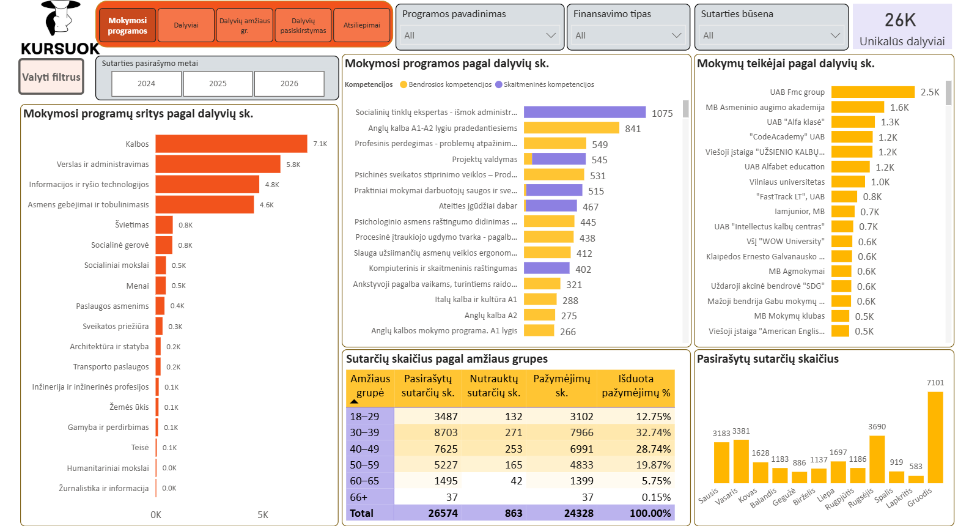Click the sort arrow under Amžiaus grupė
This screenshot has height=526, width=980.
coord(354,402)
